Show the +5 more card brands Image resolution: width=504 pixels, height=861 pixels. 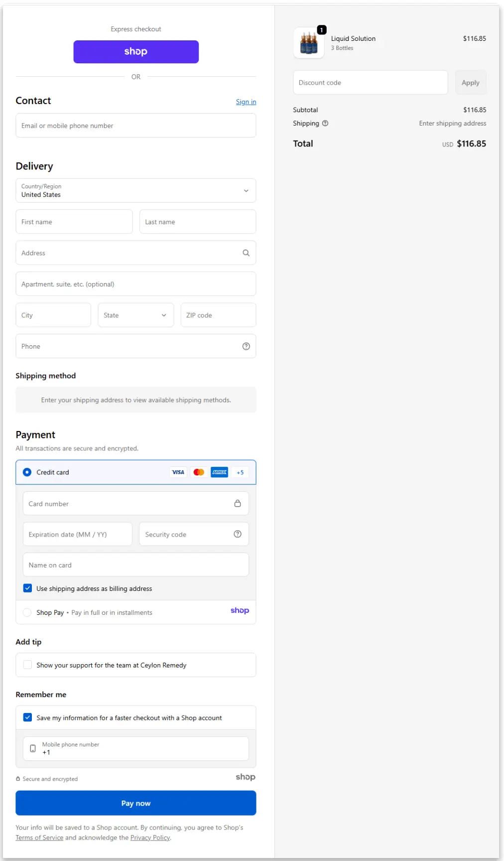(x=240, y=472)
